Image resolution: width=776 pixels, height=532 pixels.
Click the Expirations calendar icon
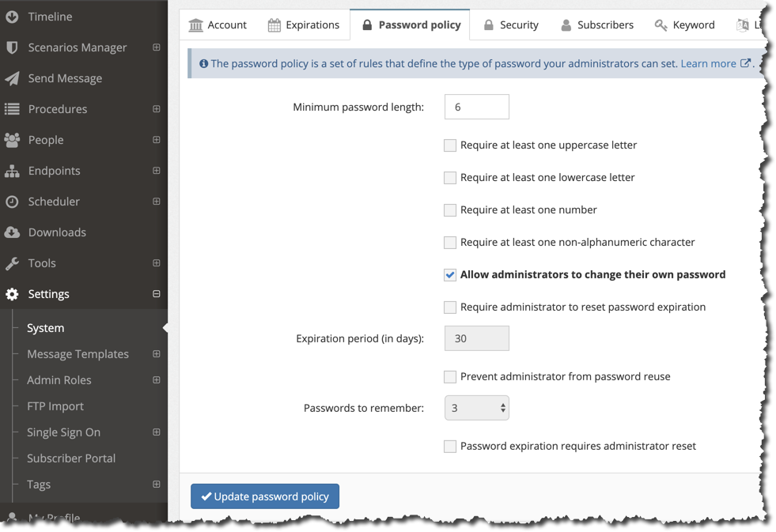(274, 25)
